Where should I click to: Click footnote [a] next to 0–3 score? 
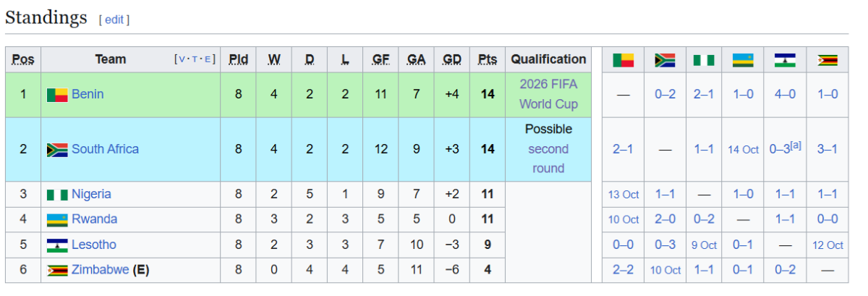(x=795, y=146)
